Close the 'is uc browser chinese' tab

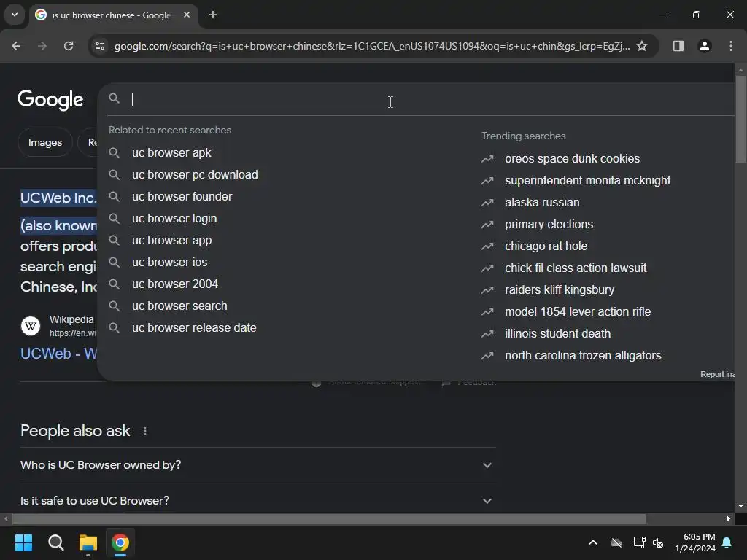(x=187, y=15)
